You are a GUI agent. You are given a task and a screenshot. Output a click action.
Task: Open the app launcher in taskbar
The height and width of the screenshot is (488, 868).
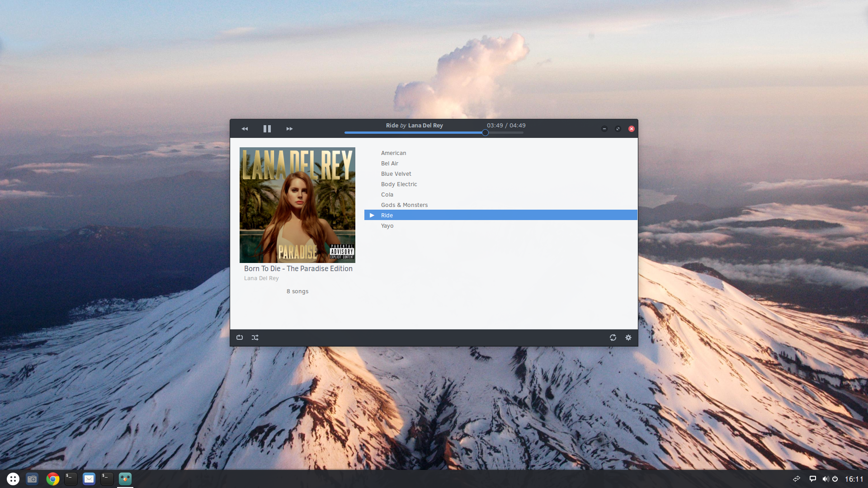click(13, 479)
